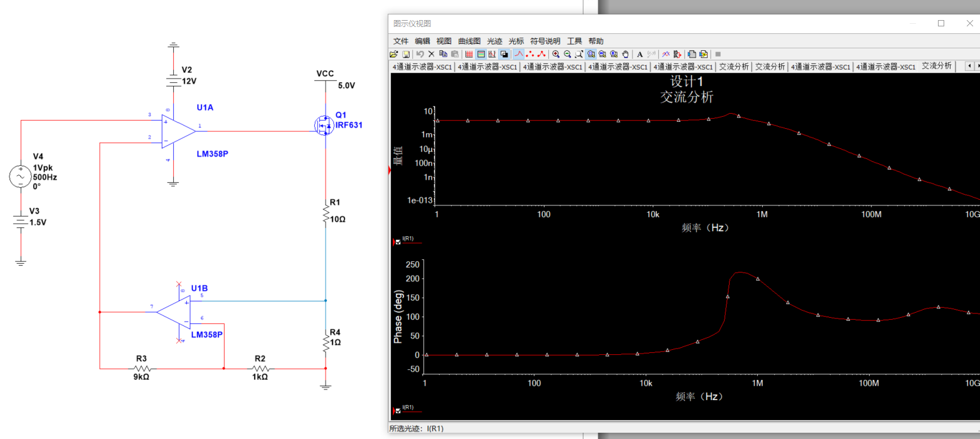Select the line-only trace style icon
The image size is (980, 439).
pos(519,54)
